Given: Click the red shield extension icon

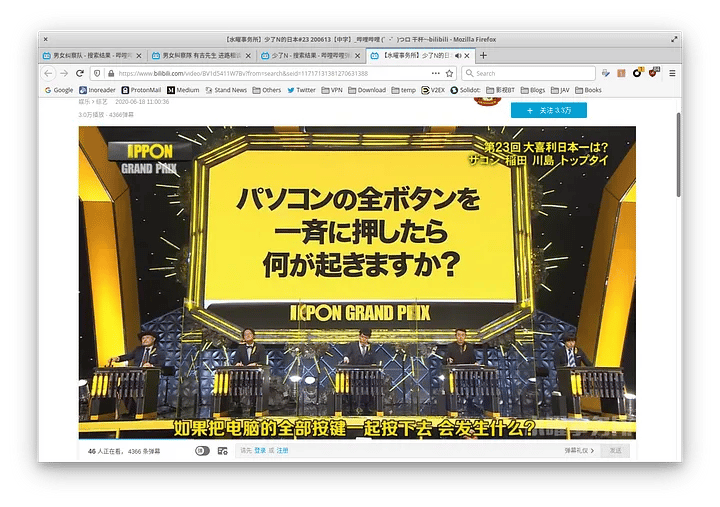Looking at the screenshot, I should [654, 73].
